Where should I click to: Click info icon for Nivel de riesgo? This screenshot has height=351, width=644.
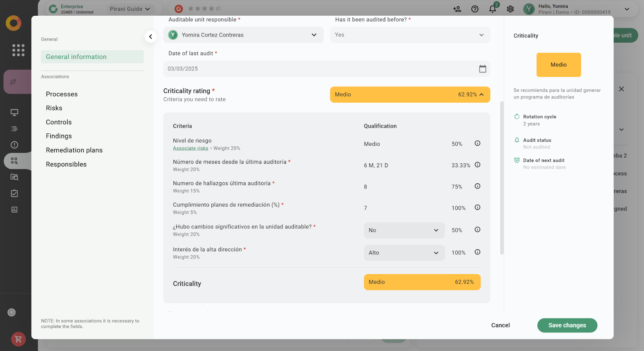coord(477,144)
